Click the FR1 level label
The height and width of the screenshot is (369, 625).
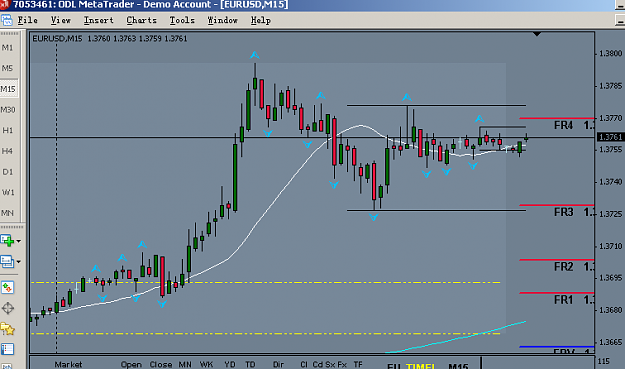pyautogui.click(x=563, y=300)
